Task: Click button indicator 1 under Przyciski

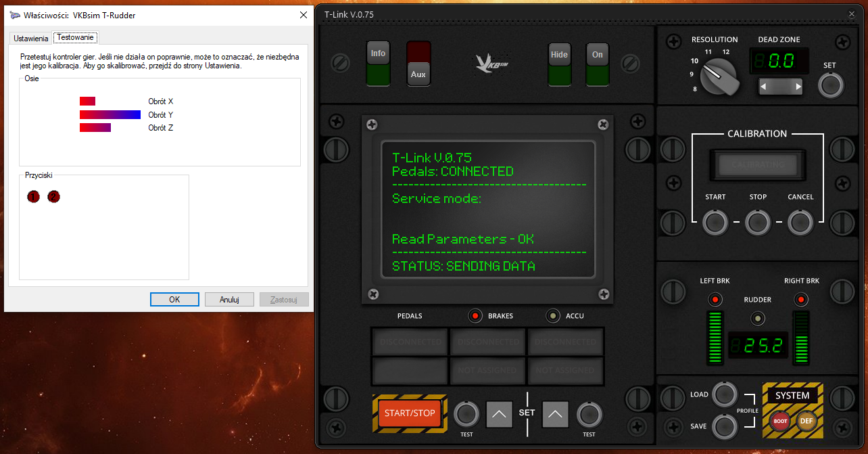Action: (34, 197)
